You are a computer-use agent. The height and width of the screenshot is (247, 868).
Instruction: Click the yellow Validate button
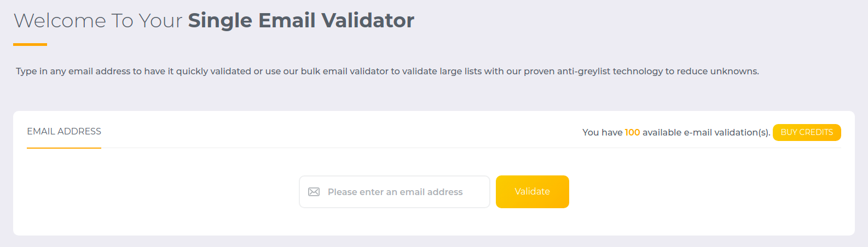click(533, 192)
